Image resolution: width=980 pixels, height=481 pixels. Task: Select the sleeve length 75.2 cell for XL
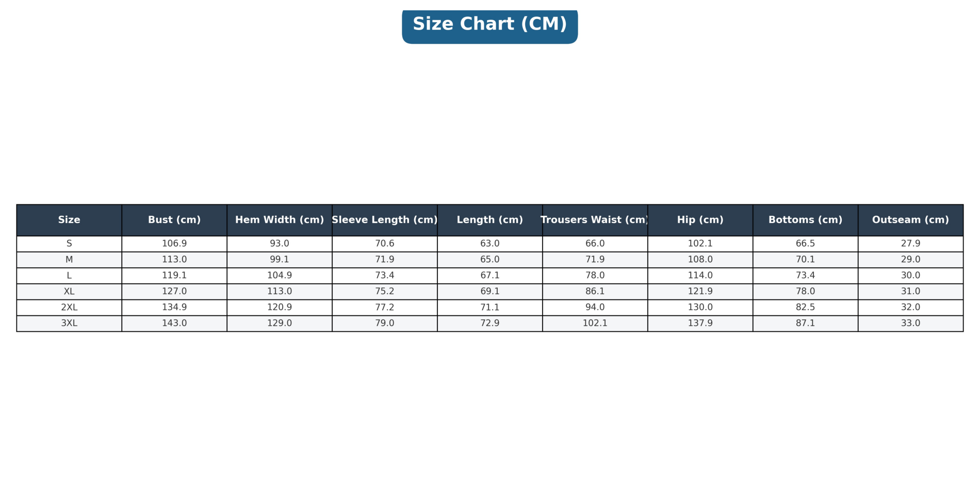[385, 292]
